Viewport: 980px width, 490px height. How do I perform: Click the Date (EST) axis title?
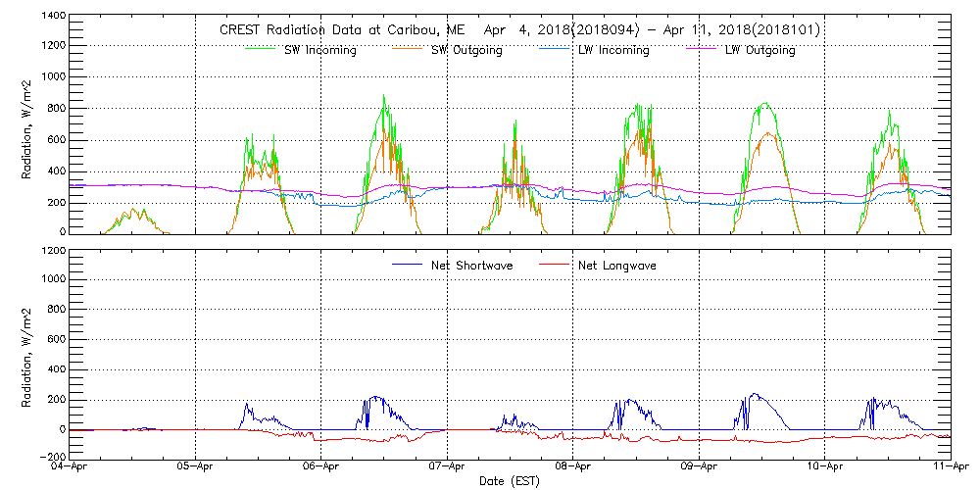510,481
